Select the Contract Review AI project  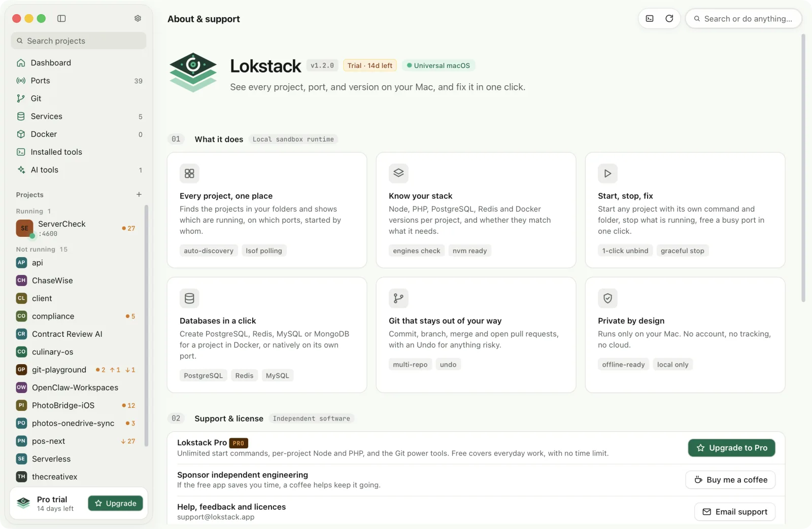[x=77, y=334]
